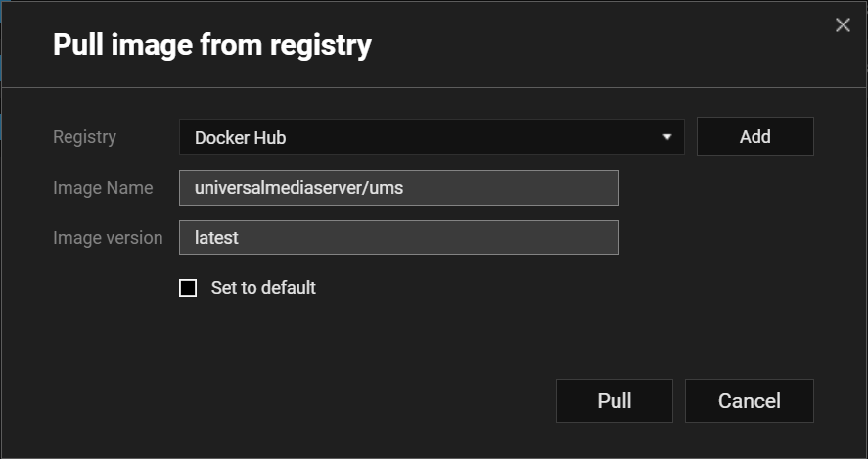Click the Registry field label
Screen dimensions: 868x459
tap(84, 137)
